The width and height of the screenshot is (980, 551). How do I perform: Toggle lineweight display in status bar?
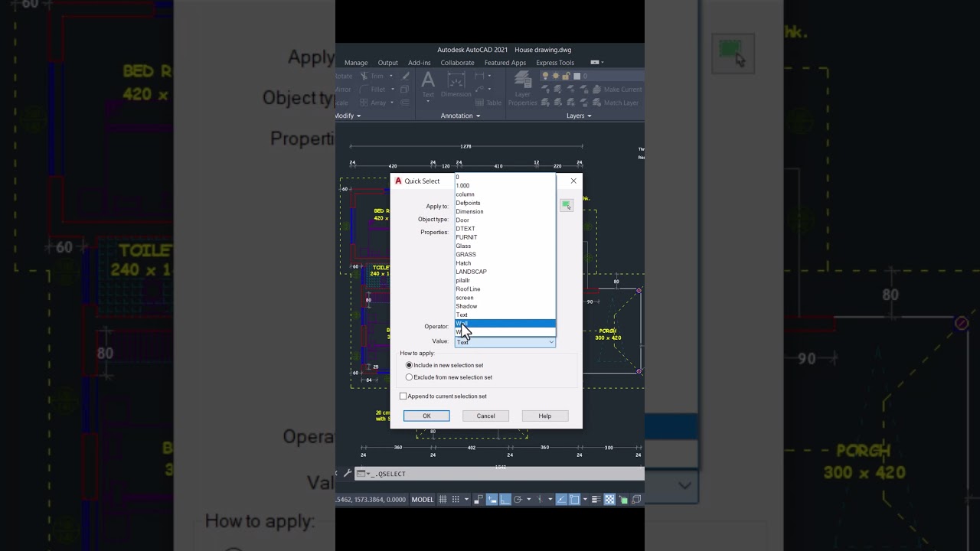(596, 500)
